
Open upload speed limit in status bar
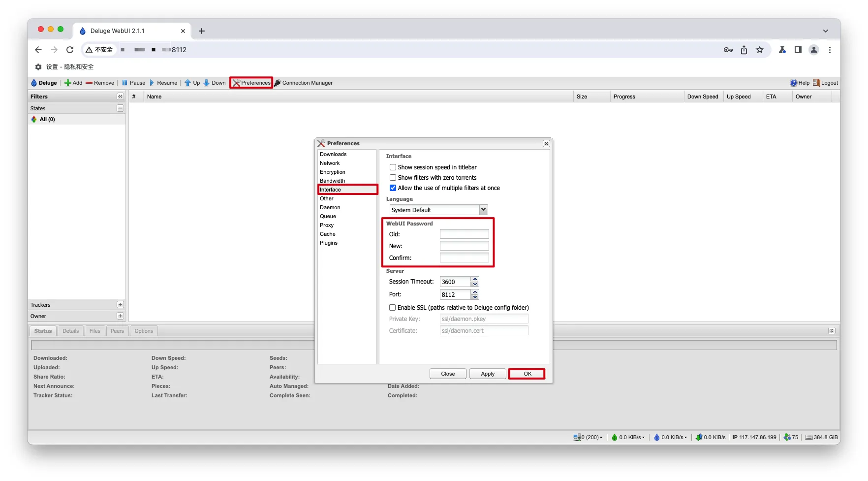[670, 437]
